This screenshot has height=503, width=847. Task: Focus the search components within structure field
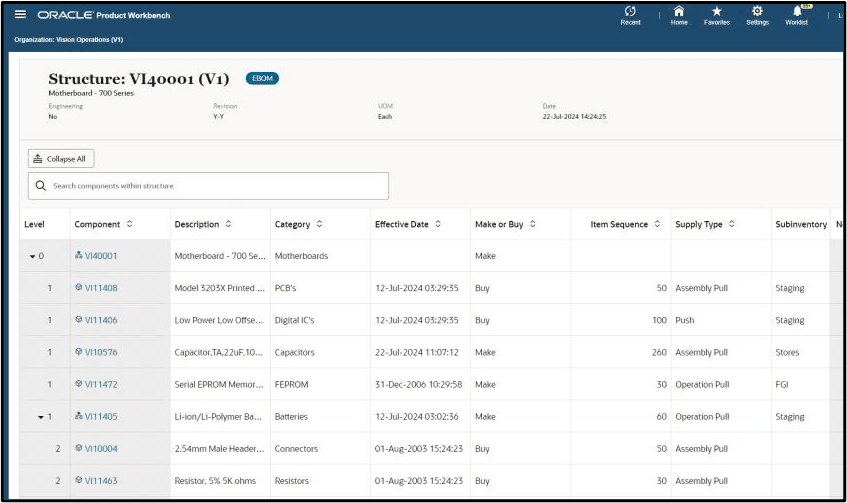208,186
